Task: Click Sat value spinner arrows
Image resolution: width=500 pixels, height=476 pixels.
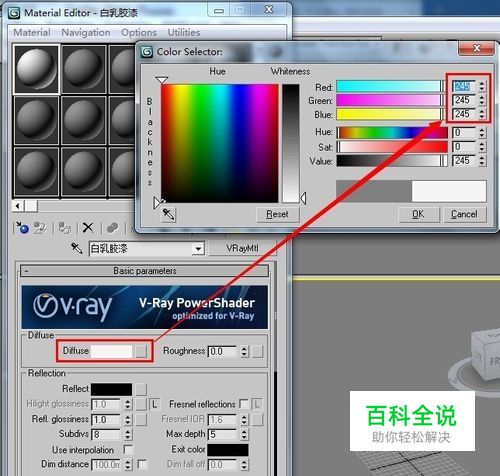Action: 482,147
